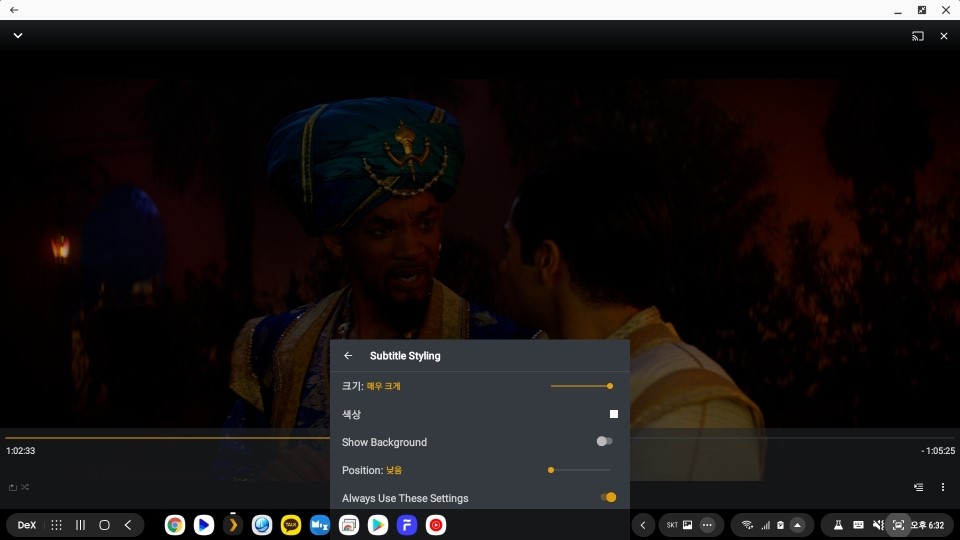The width and height of the screenshot is (960, 540).
Task: Click the 색상 color label
Action: [x=351, y=414]
